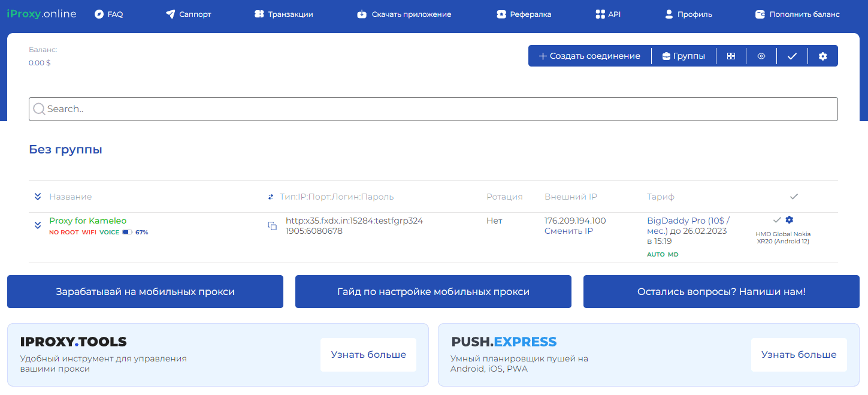Open the FAQ menu item
This screenshot has width=868, height=395.
pos(109,14)
